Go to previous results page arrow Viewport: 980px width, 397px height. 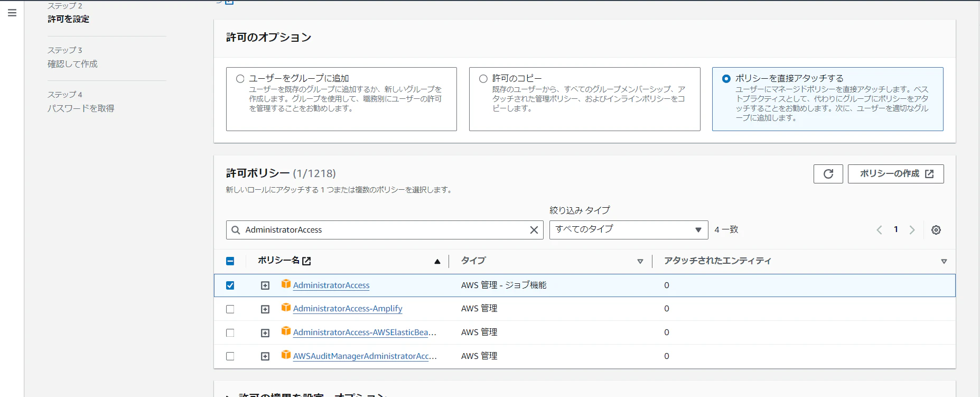click(879, 230)
